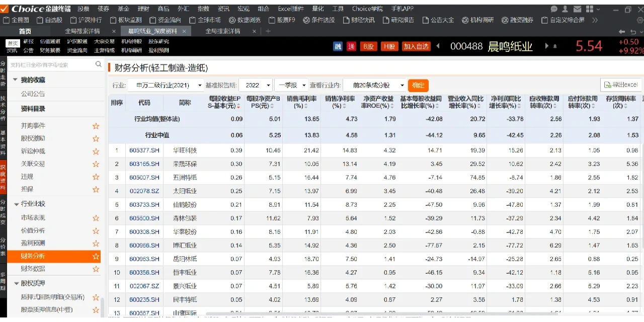Select 公司公告 in the sidebar
Image resolution: width=644 pixels, height=322 pixels.
tap(33, 94)
